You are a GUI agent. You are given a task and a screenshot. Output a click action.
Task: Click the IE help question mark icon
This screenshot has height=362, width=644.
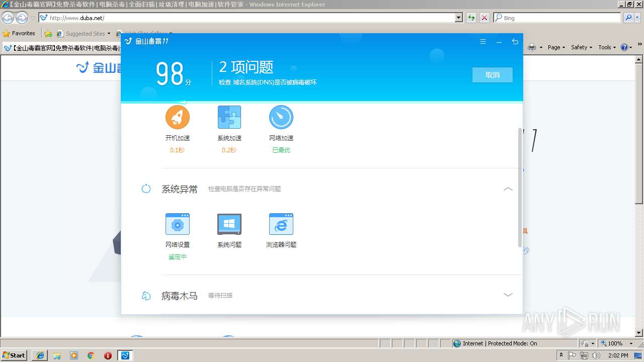pyautogui.click(x=624, y=47)
